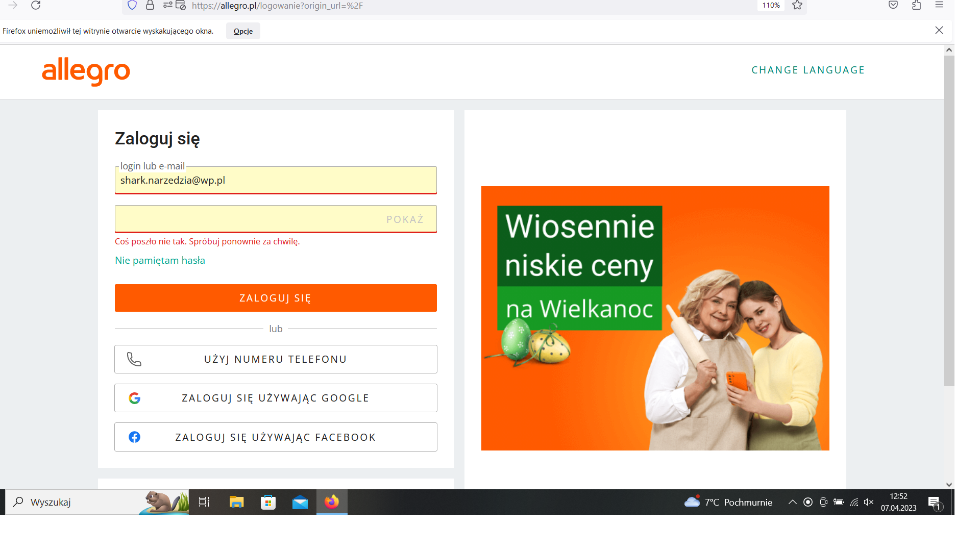The width and height of the screenshot is (980, 551).
Task: Click the login or e-mail input field
Action: point(276,180)
